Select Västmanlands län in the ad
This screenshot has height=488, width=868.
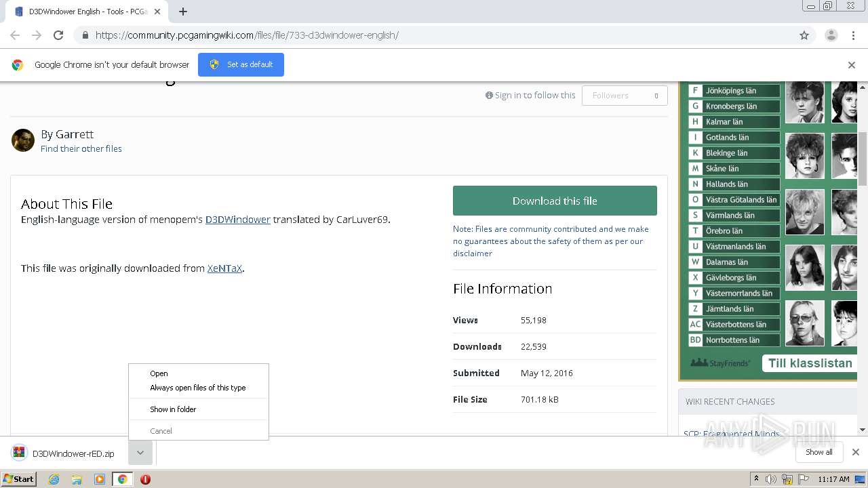[x=734, y=247]
